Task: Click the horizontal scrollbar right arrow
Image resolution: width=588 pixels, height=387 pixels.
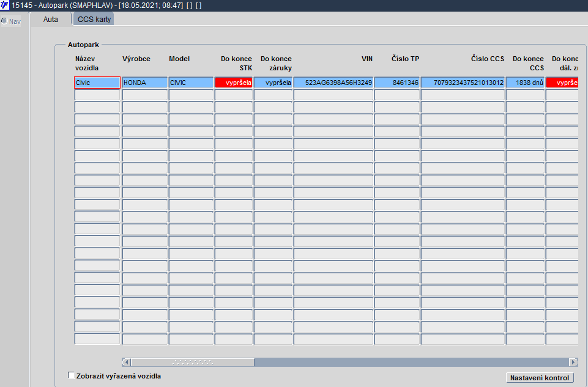Action: (x=573, y=362)
